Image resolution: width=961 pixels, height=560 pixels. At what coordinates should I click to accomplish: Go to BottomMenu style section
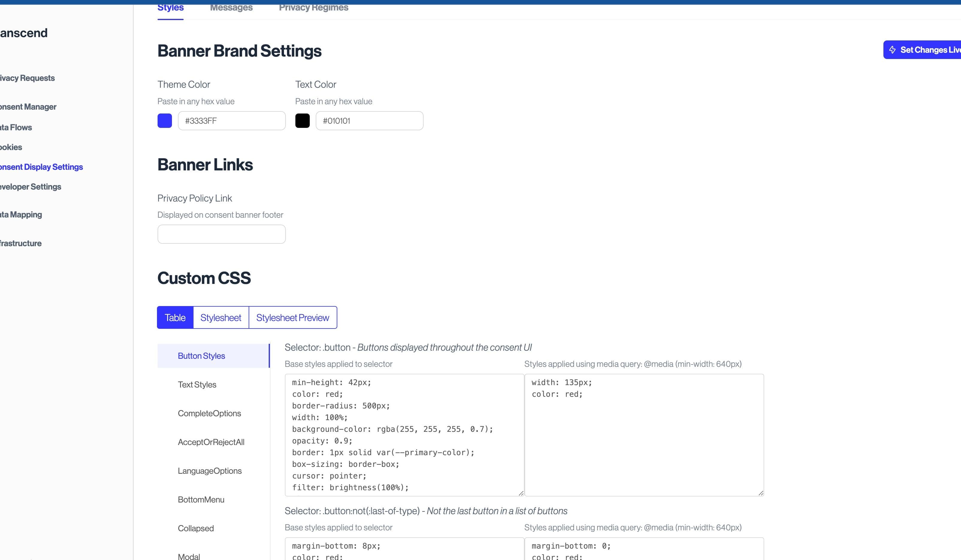point(201,500)
